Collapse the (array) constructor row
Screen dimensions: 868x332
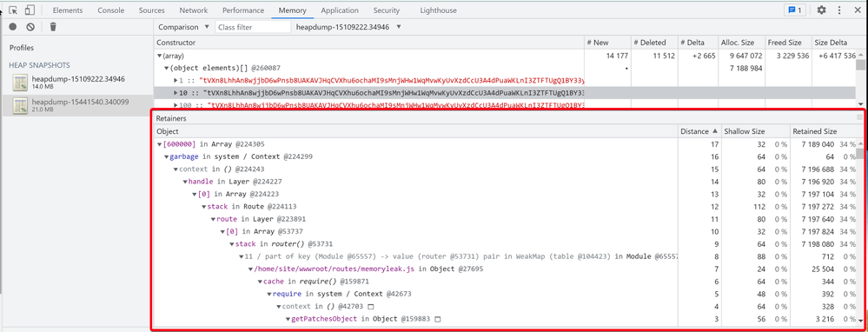159,56
